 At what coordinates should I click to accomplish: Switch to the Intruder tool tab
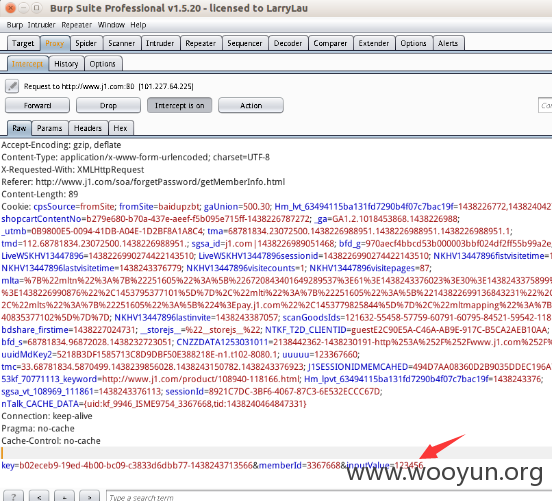click(160, 43)
